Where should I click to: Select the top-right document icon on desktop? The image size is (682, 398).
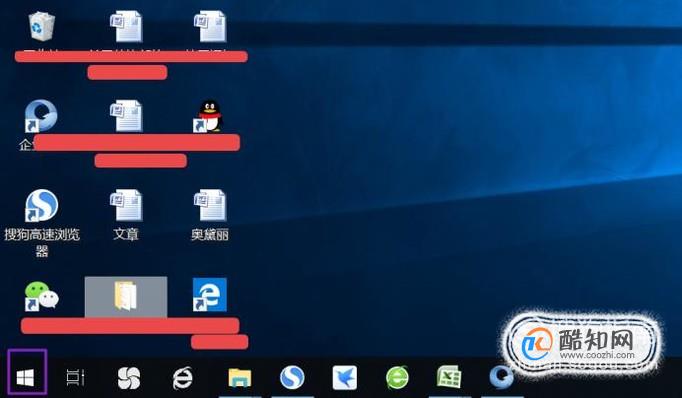[x=210, y=26]
